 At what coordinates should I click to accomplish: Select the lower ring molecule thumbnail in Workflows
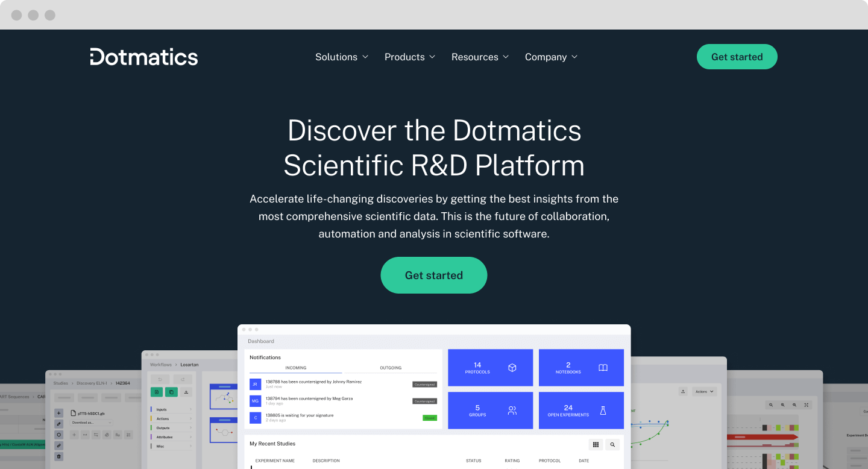pyautogui.click(x=225, y=430)
